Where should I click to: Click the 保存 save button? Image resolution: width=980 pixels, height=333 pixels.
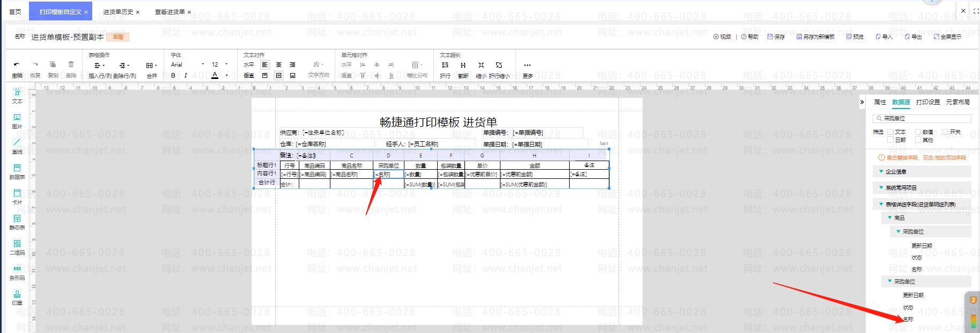[x=776, y=37]
